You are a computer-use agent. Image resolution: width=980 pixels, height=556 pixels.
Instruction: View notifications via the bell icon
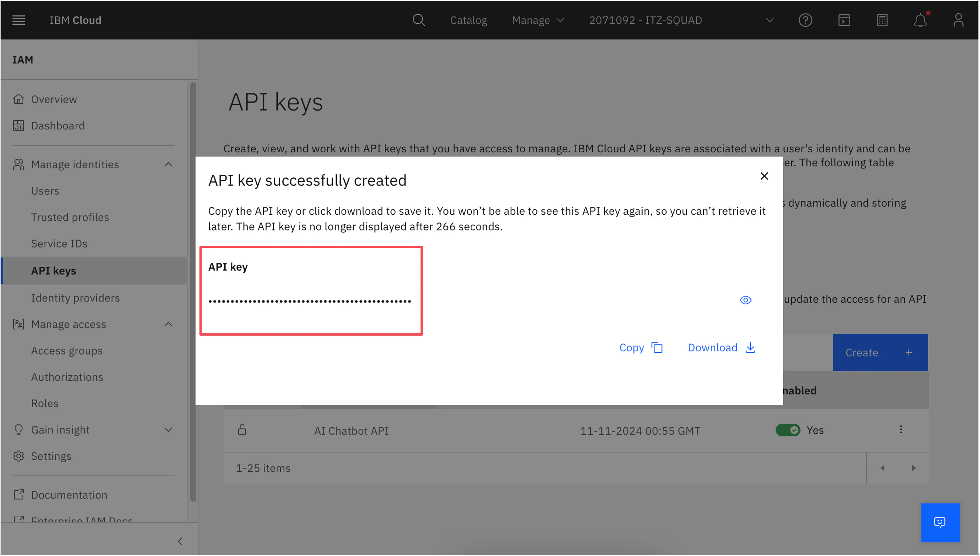(x=920, y=20)
